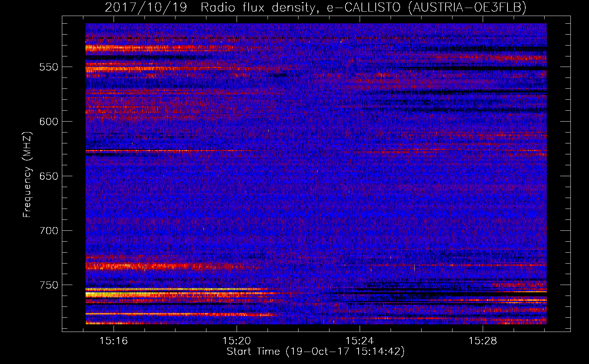This screenshot has width=589, height=364.
Task: Click the '600' frequency axis label
Action: click(x=49, y=122)
